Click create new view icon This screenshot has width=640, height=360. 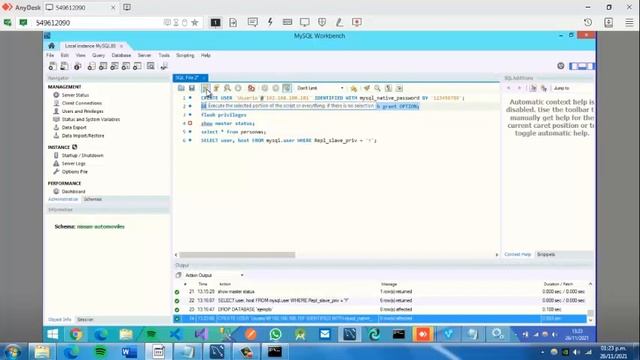click(114, 66)
